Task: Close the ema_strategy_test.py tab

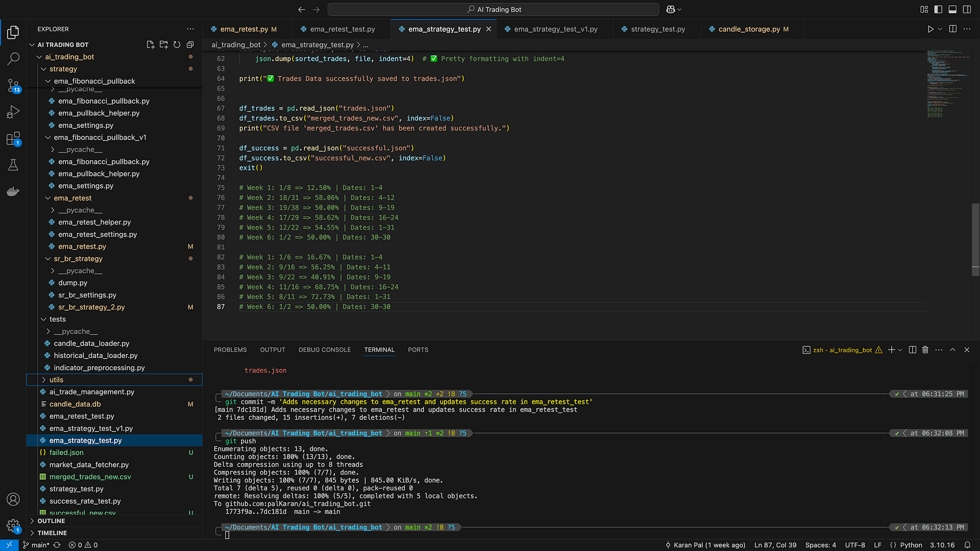Action: coord(489,29)
